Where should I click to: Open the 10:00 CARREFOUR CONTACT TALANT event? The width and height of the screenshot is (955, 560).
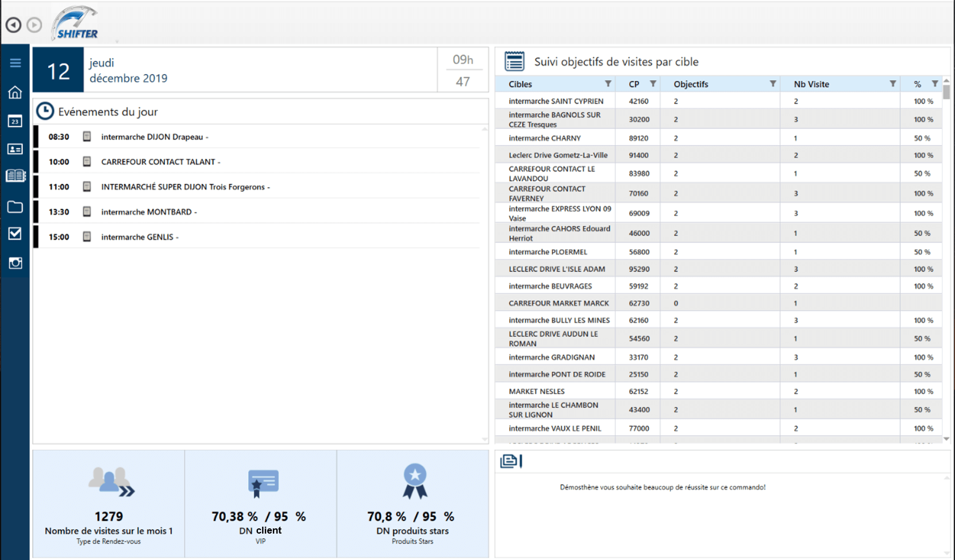(x=257, y=161)
